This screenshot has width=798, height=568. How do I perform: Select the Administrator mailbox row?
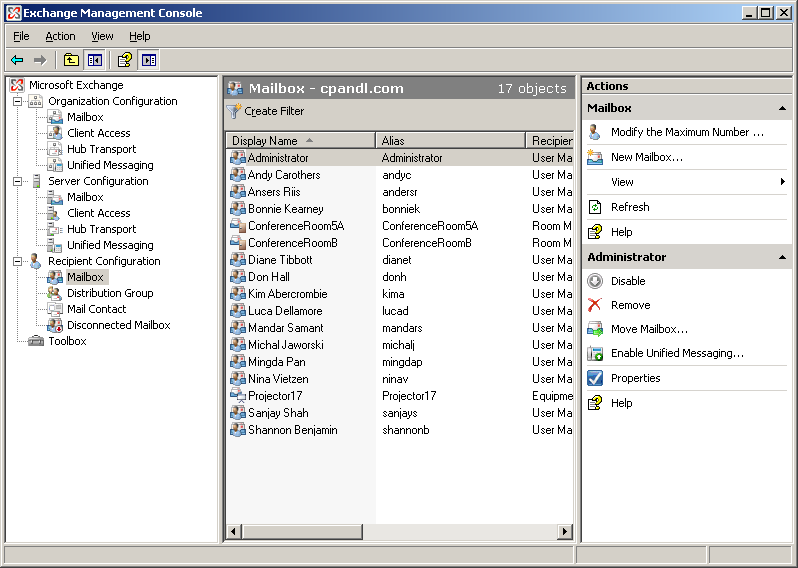tap(400, 158)
